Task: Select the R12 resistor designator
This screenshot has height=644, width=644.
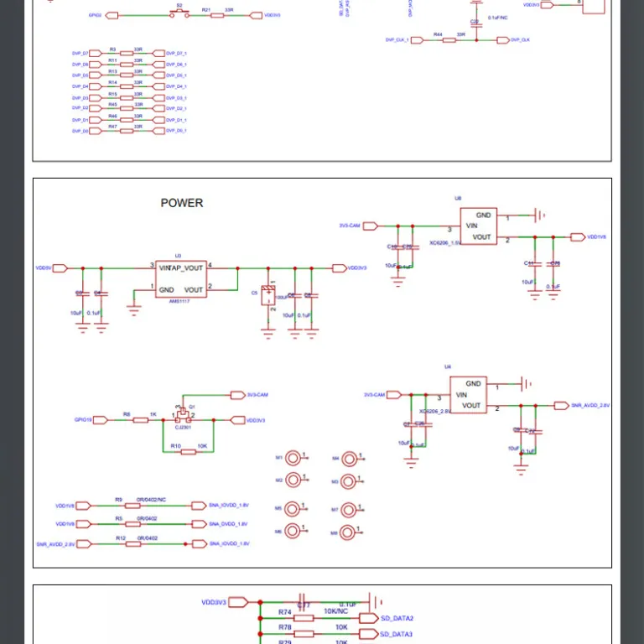Action: 121,538
